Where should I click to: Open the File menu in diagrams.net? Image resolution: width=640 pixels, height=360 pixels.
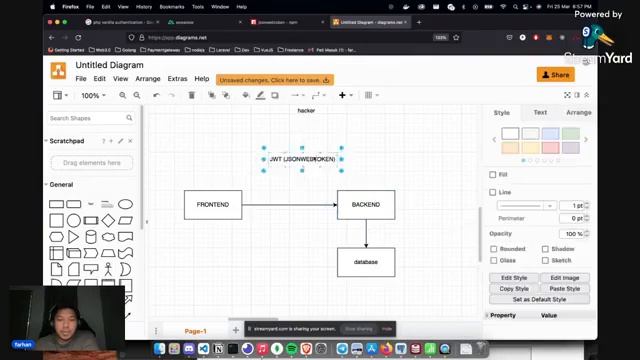click(x=81, y=79)
